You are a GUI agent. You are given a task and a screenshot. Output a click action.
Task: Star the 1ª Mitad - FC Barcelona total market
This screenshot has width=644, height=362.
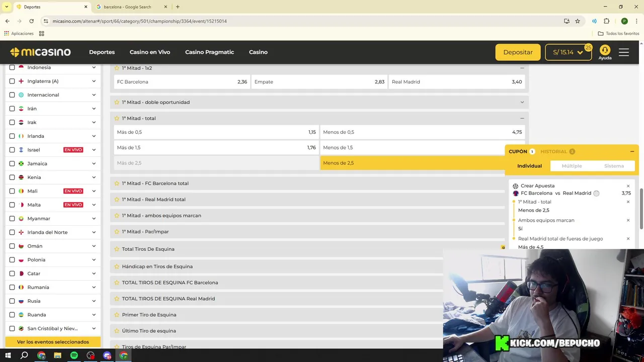(x=117, y=184)
